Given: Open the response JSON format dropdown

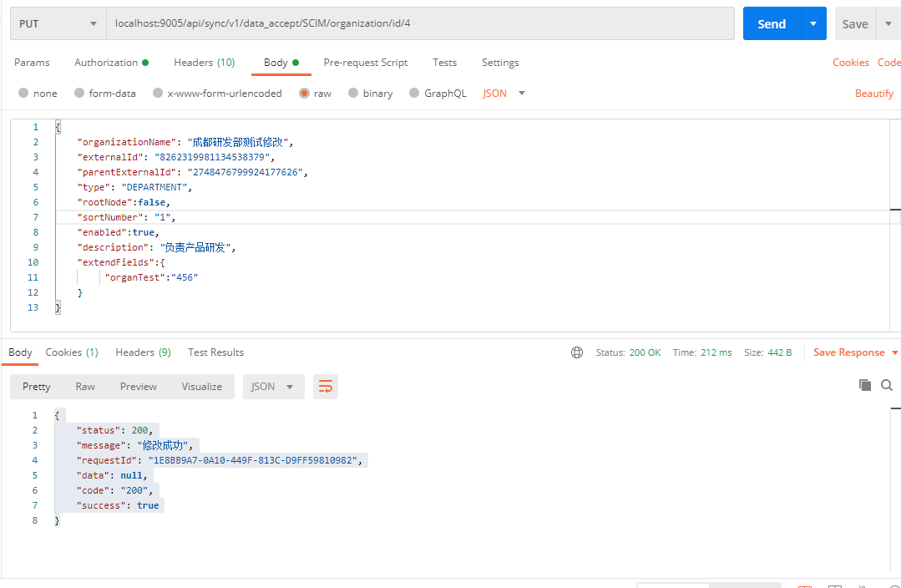Looking at the screenshot, I should pyautogui.click(x=273, y=387).
